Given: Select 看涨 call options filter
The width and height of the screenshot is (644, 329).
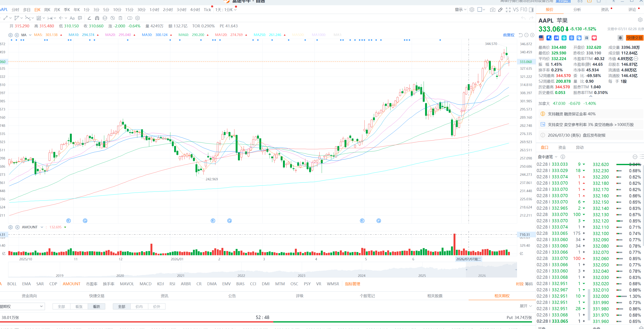Looking at the screenshot, I should (x=79, y=306).
